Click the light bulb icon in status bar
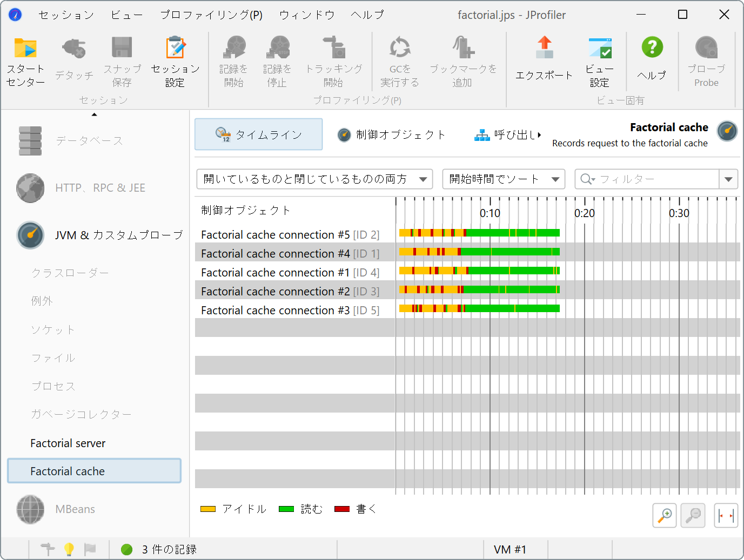The width and height of the screenshot is (744, 560). [x=69, y=549]
